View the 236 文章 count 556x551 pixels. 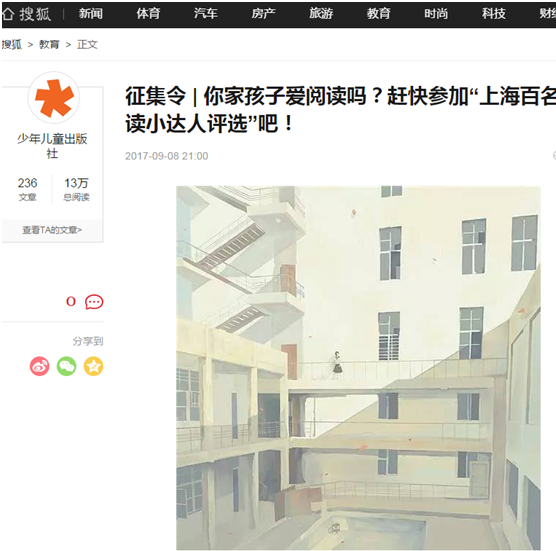pyautogui.click(x=27, y=189)
